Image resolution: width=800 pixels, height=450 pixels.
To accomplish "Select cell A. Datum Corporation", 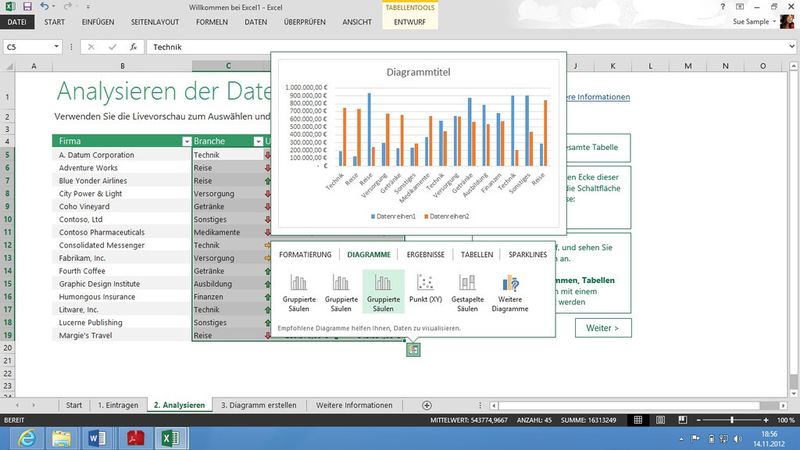I will pos(121,155).
